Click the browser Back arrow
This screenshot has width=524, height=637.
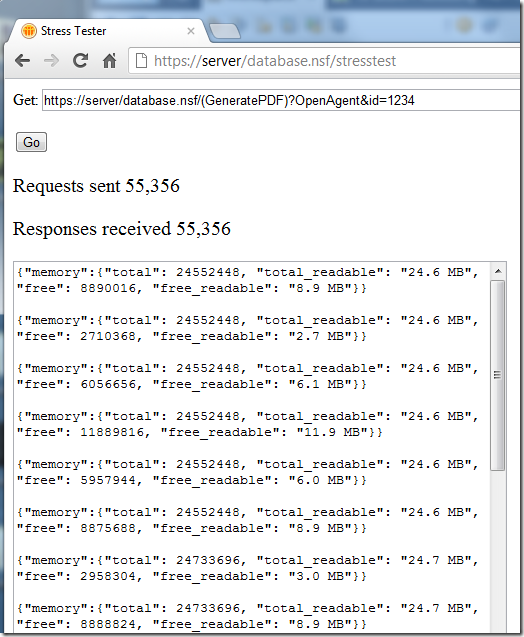point(22,61)
